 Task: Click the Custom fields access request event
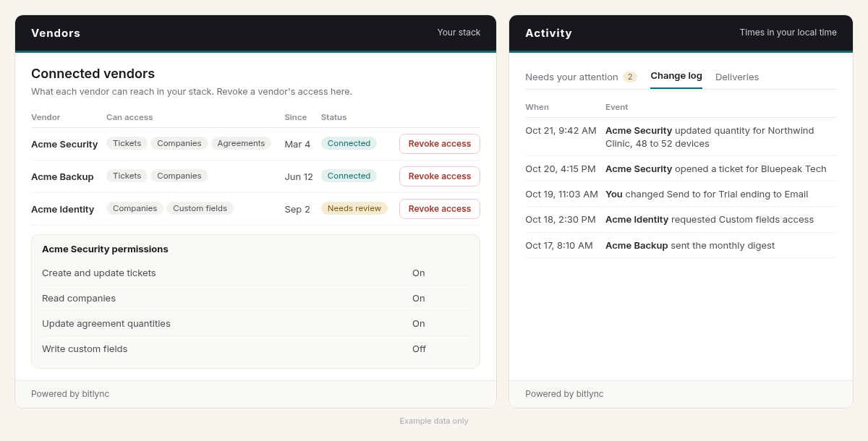coord(681,219)
